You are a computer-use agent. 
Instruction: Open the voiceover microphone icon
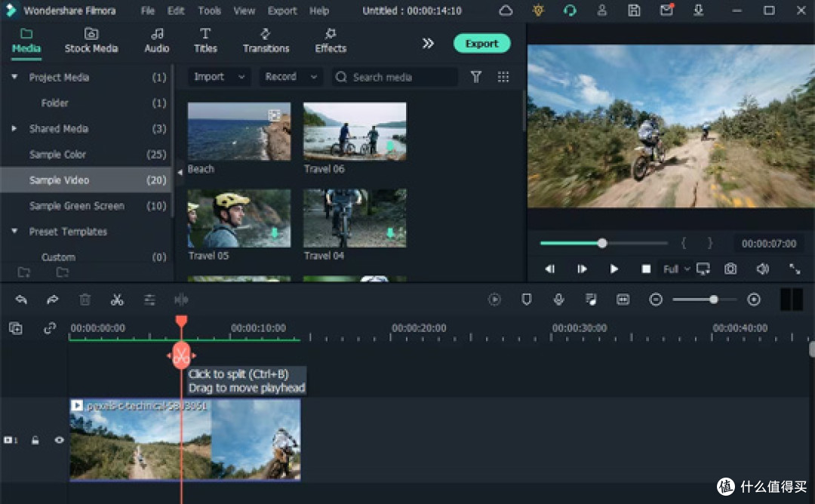pyautogui.click(x=558, y=300)
